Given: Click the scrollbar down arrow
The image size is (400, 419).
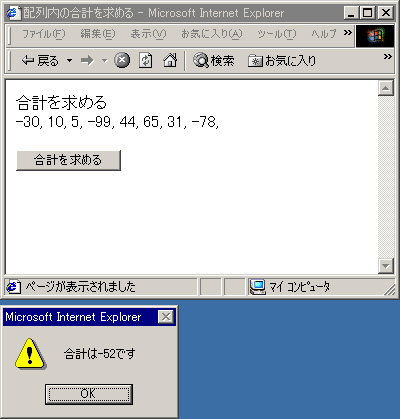Looking at the screenshot, I should click(386, 266).
